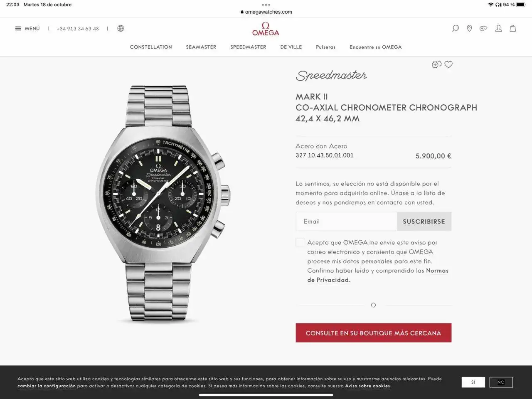Viewport: 532px width, 399px height.
Task: Select the globe language icon
Action: 121,28
